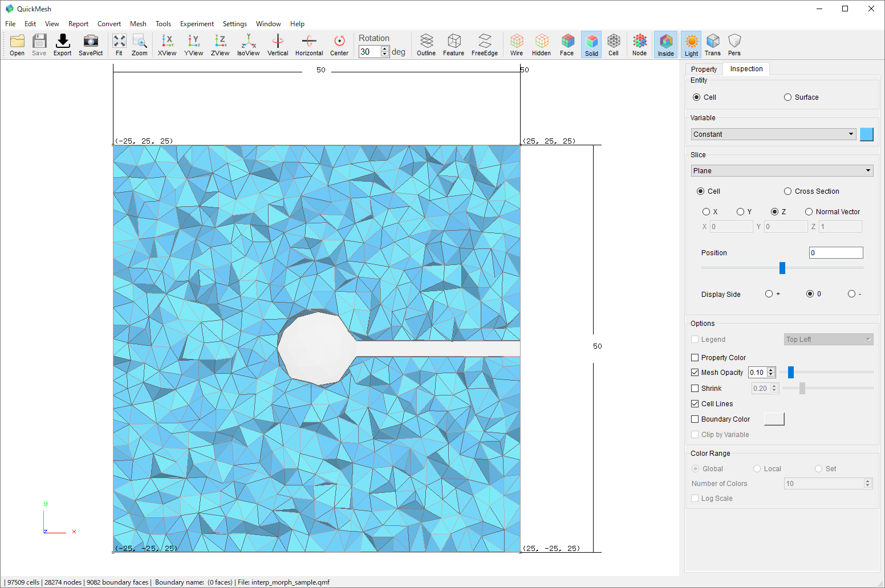Switch to the Property tab
Viewport: 885px width, 588px height.
[704, 68]
